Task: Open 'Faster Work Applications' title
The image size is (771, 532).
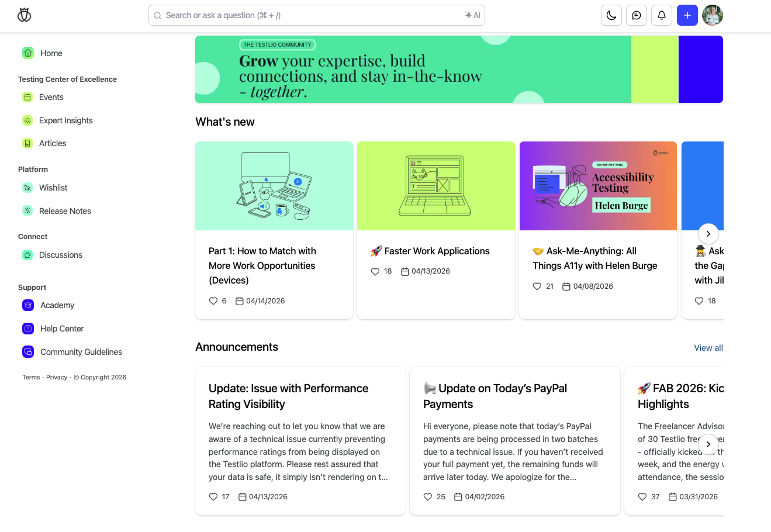Action: (x=430, y=251)
